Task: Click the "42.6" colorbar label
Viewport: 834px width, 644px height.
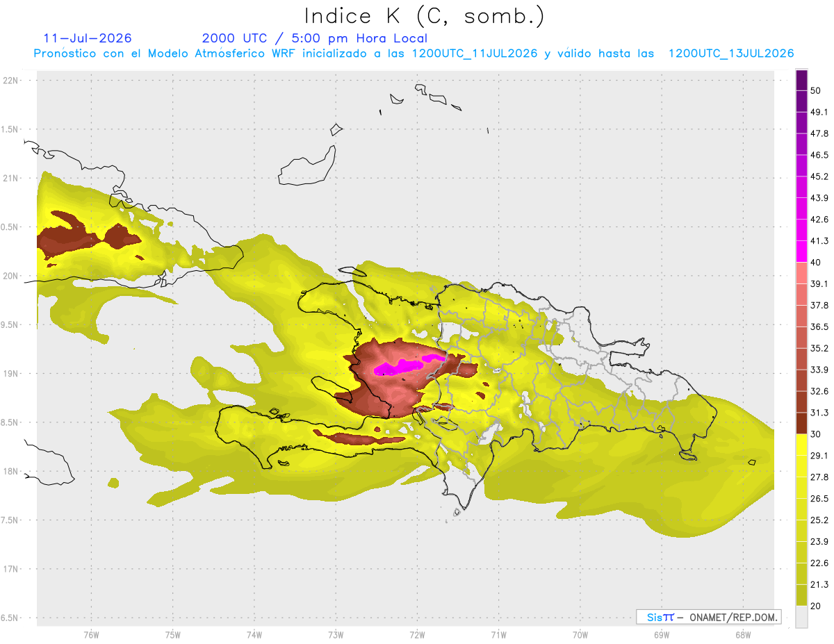Action: pyautogui.click(x=819, y=220)
